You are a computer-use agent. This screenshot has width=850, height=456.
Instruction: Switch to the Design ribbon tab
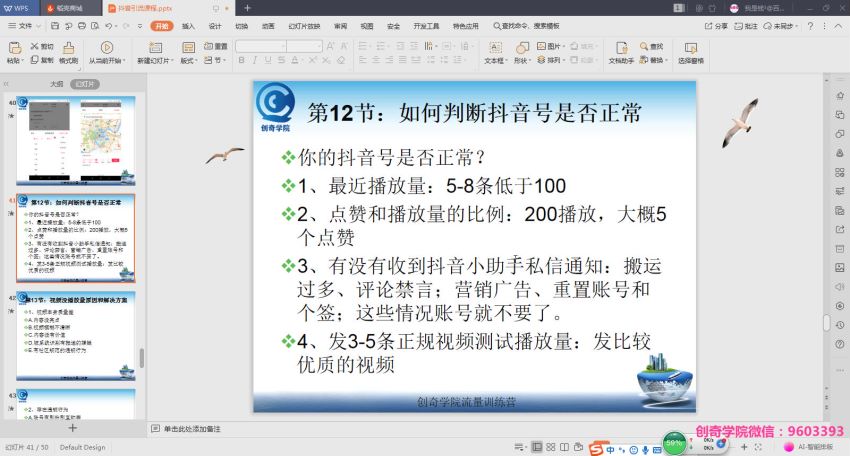click(215, 26)
